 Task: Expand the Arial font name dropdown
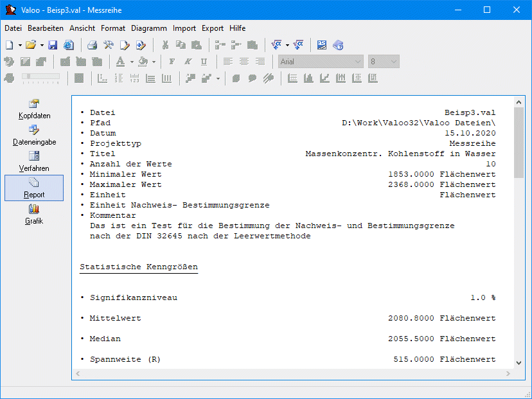358,62
